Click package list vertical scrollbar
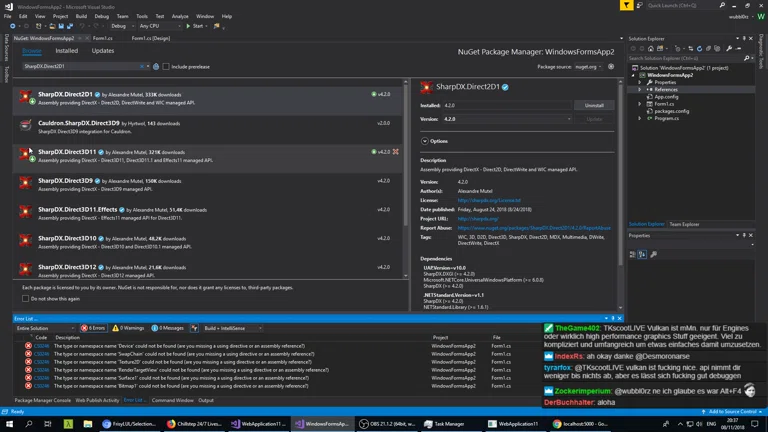The width and height of the screenshot is (768, 432). 406,152
